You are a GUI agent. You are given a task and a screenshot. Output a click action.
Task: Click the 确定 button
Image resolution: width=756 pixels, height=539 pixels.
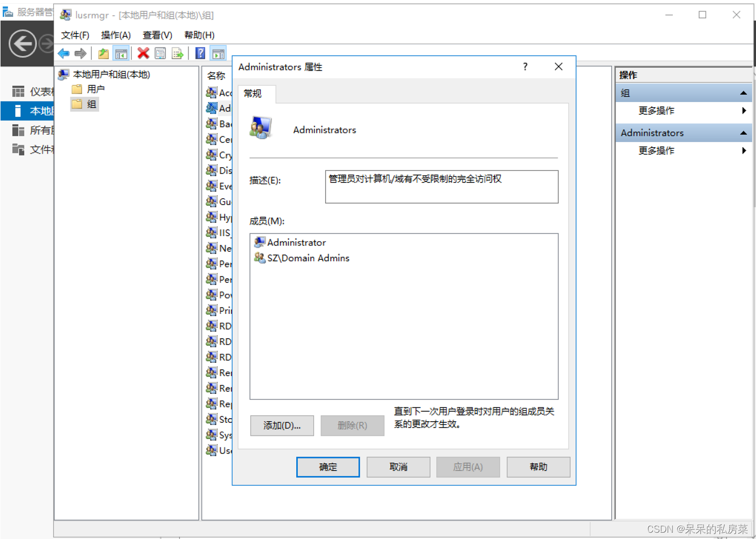[328, 467]
